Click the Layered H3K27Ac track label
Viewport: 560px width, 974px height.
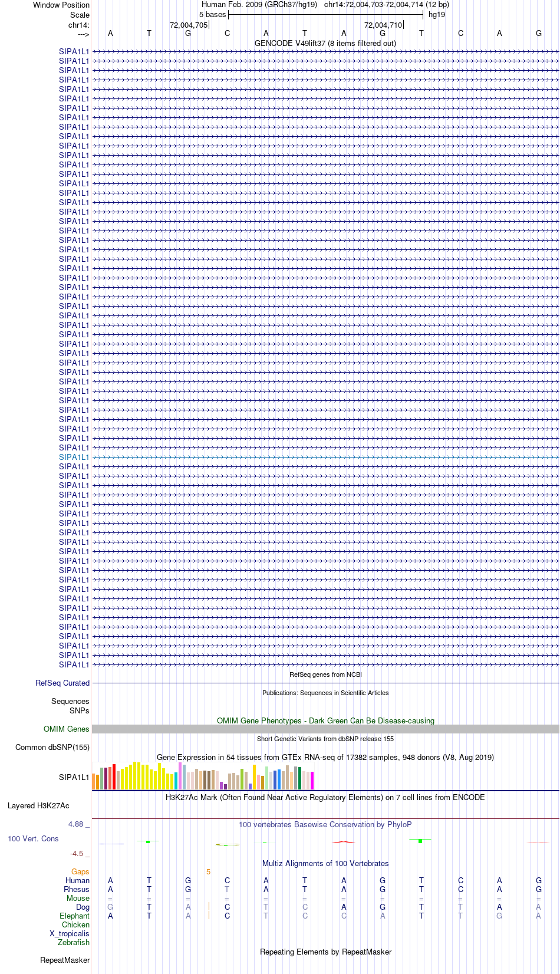click(38, 806)
